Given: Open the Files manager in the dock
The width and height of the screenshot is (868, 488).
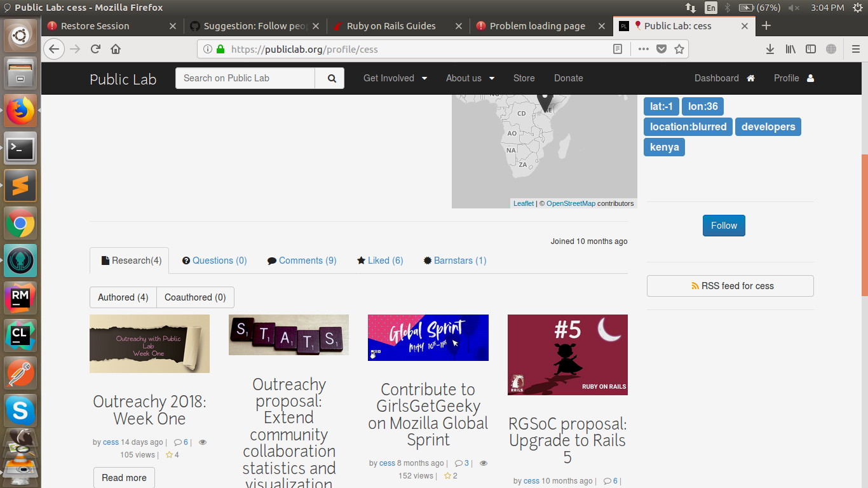Looking at the screenshot, I should (20, 73).
